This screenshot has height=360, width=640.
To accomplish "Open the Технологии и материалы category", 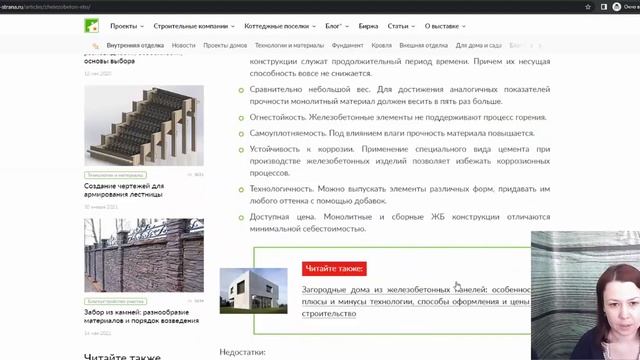I will [289, 45].
